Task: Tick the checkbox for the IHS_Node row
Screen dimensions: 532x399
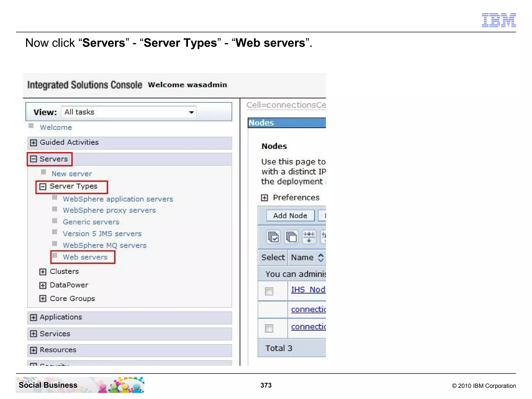Action: 269,291
